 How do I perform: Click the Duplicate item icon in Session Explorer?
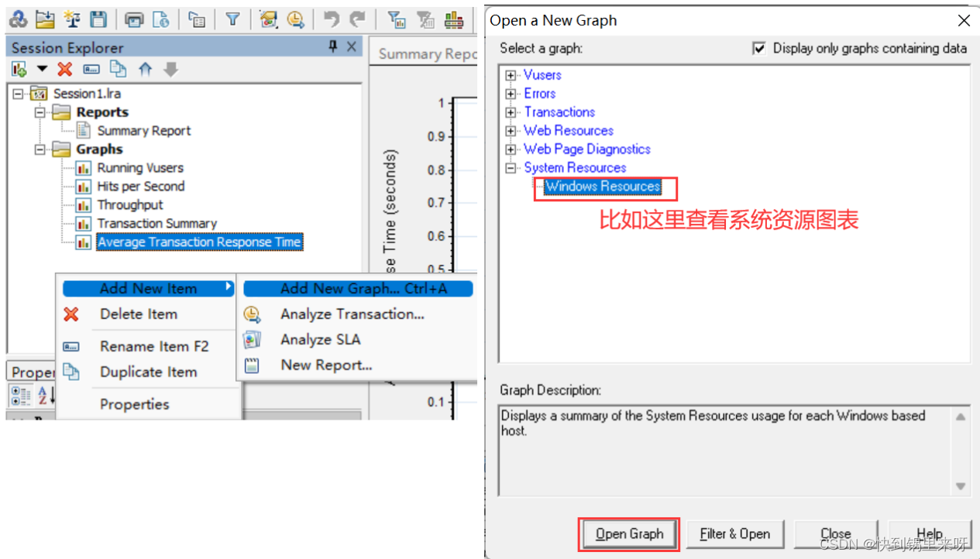click(118, 69)
